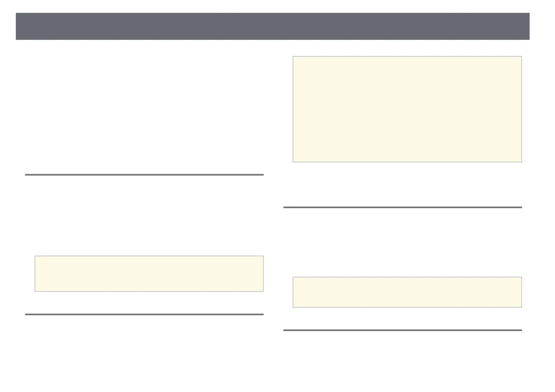Screen dimensions: 555x392
Task: Click blank section between right column dividers
Action: point(403,242)
